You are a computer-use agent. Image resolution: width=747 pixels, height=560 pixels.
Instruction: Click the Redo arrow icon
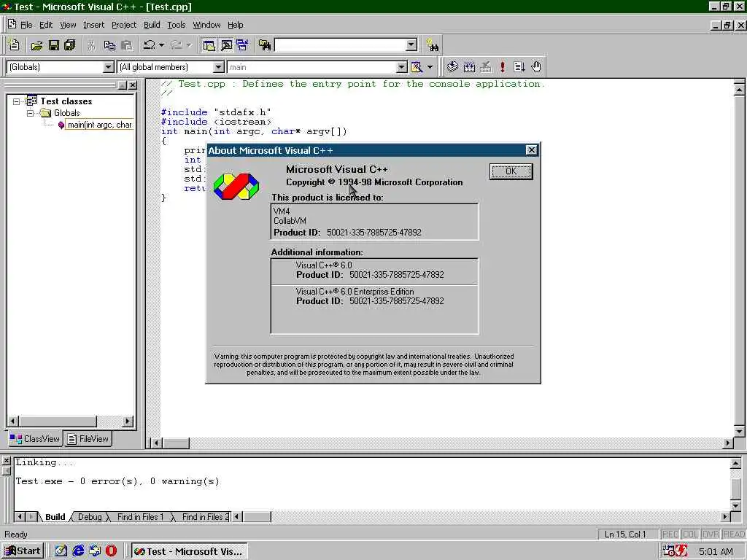click(177, 45)
